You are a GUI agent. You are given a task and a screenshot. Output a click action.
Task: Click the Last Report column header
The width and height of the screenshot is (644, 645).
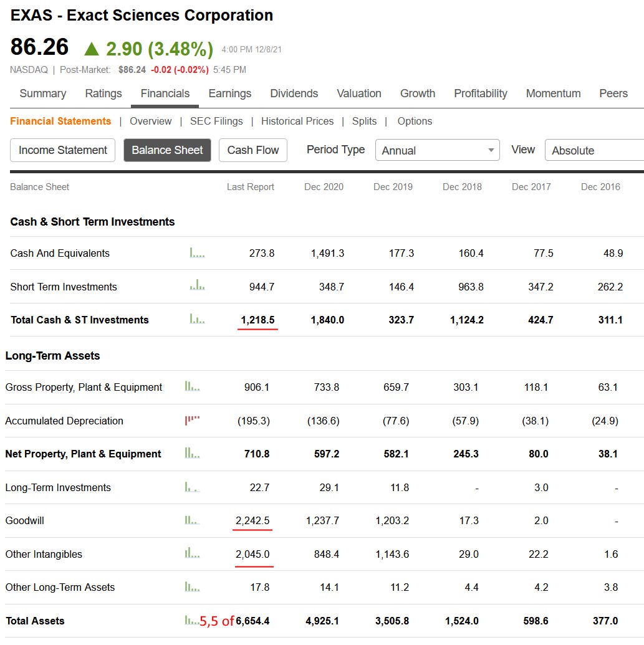(250, 187)
